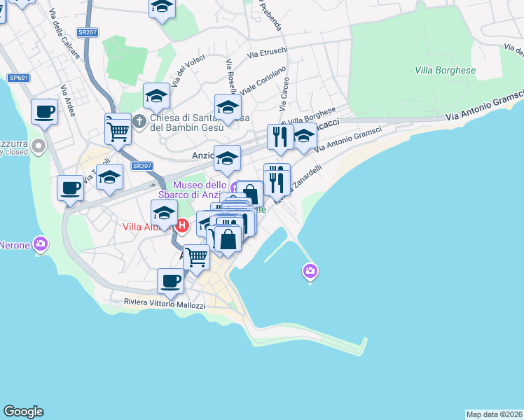Select the grocery cart marker near the harbor
Screen dimensions: 524x420
pos(196,260)
